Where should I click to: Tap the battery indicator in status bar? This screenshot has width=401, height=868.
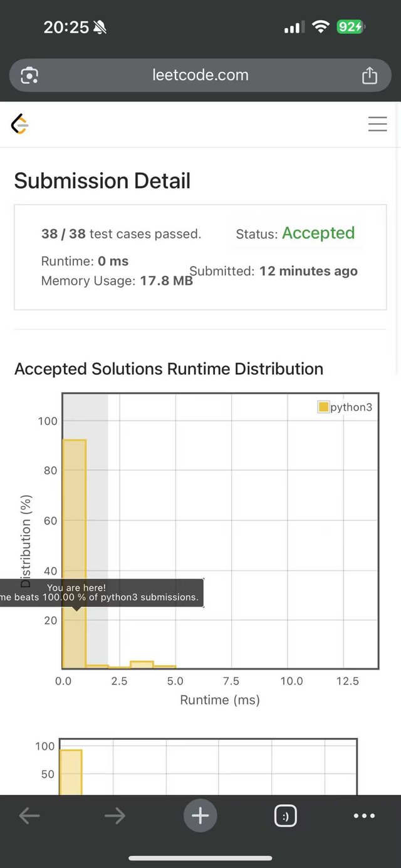pyautogui.click(x=350, y=27)
